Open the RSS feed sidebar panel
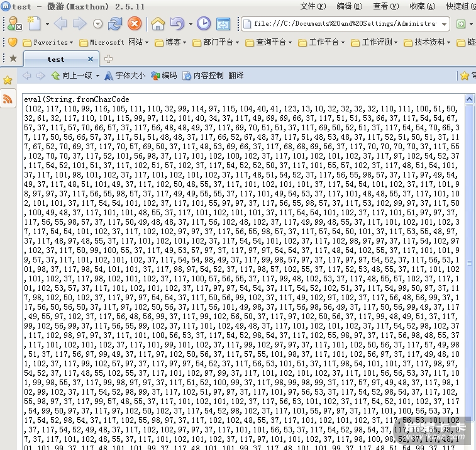The height and width of the screenshot is (450, 476). (8, 99)
